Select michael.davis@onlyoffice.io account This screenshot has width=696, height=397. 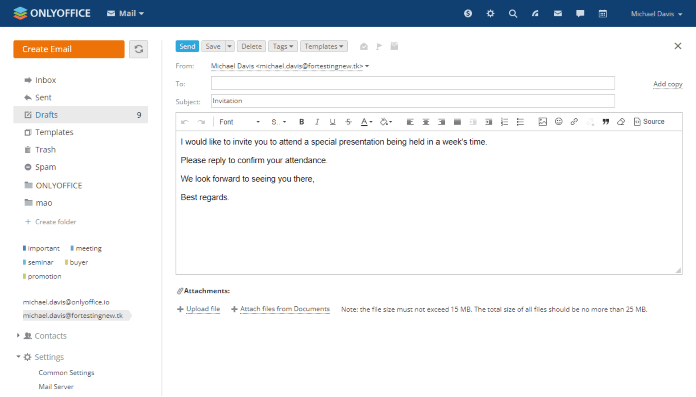pos(66,302)
